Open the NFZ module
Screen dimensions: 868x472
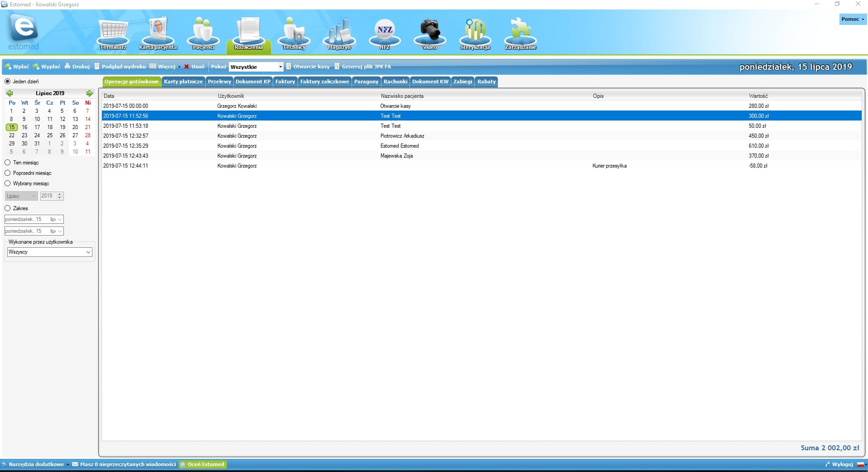(x=385, y=34)
